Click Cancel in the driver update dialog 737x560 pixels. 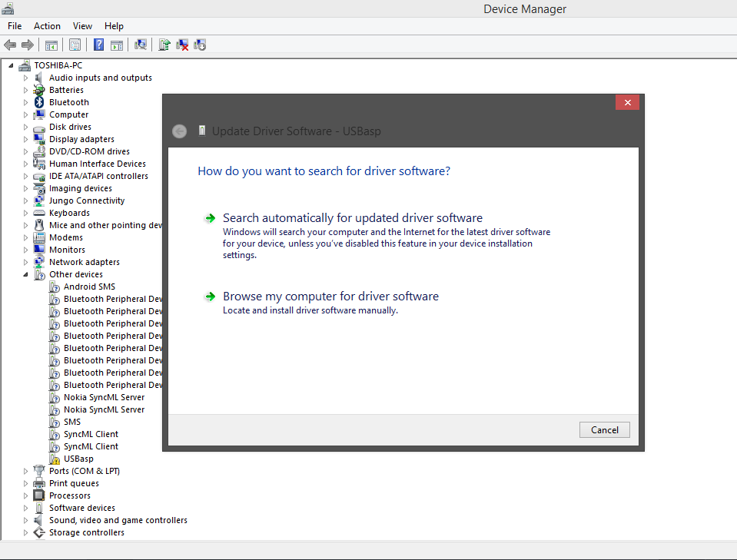604,429
